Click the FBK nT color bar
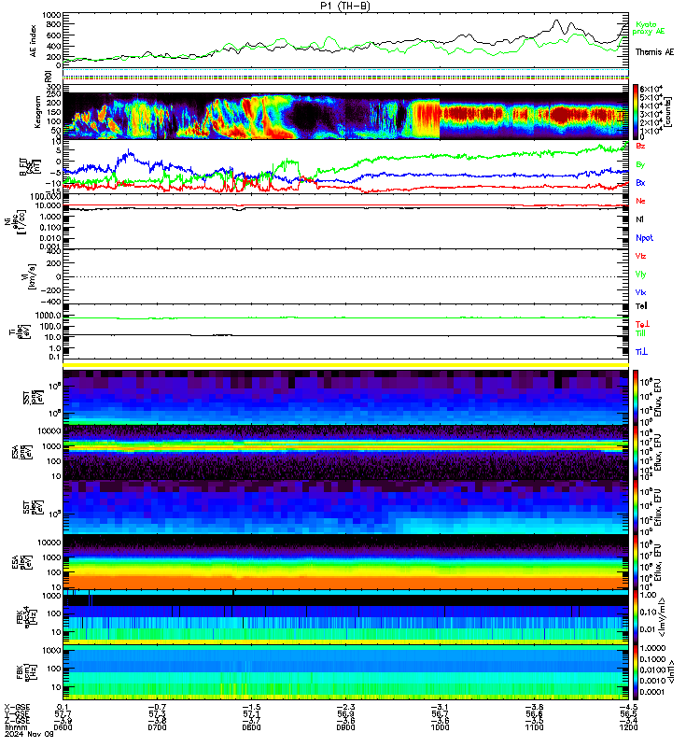Screen dimensions: 700x747 coord(635,672)
